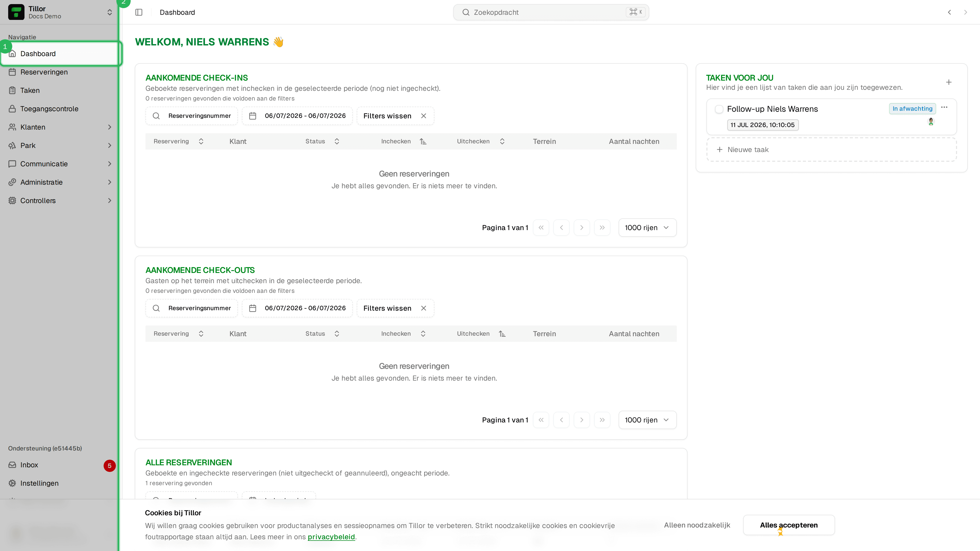Open the check-outs date range picker
This screenshot has height=551, width=980.
[x=298, y=308]
